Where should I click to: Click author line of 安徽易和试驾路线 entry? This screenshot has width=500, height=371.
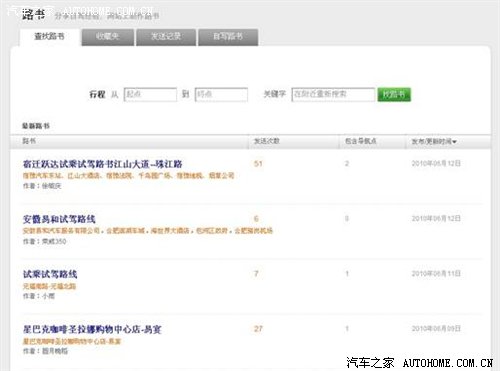44,241
